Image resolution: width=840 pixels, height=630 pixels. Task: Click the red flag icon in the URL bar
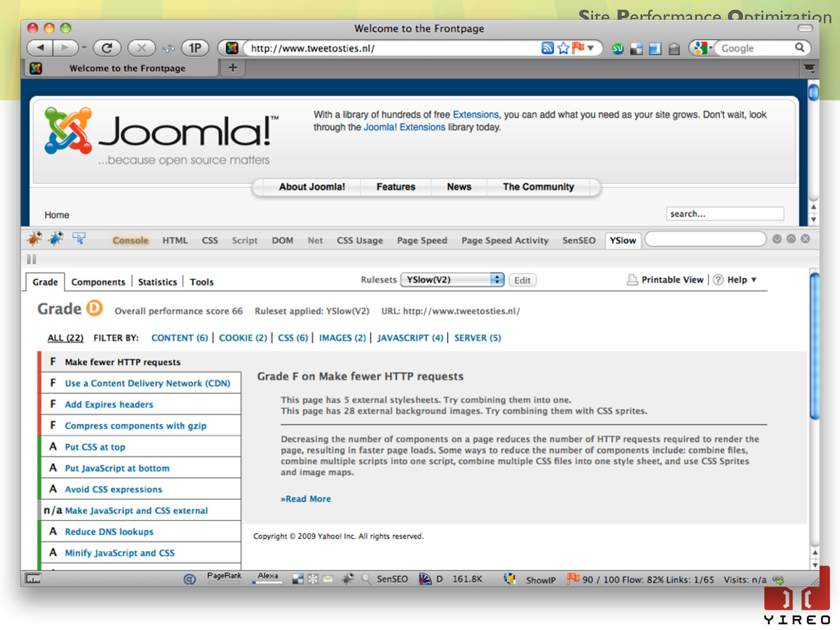[579, 48]
